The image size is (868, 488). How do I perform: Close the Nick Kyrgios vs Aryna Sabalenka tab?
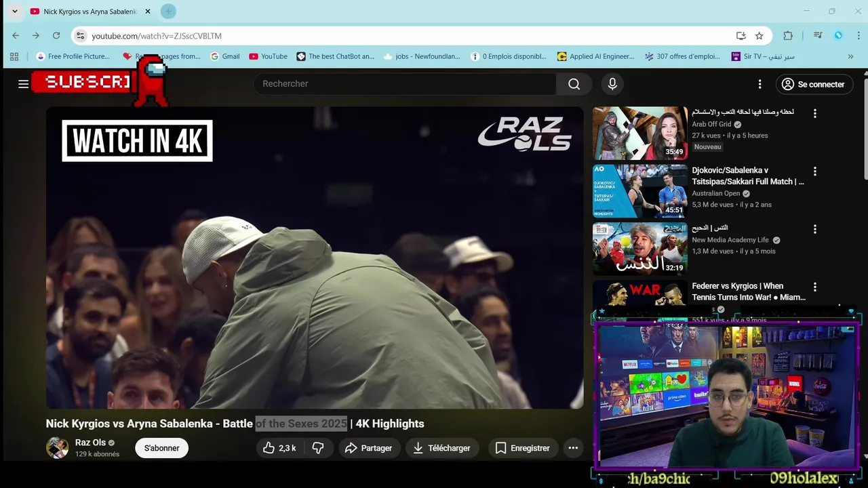[148, 12]
